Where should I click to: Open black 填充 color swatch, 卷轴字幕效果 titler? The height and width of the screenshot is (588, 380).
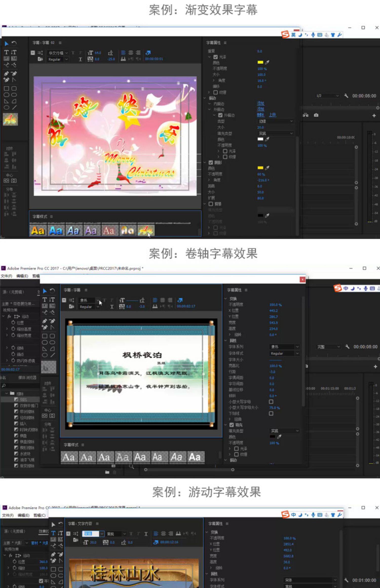pyautogui.click(x=273, y=437)
